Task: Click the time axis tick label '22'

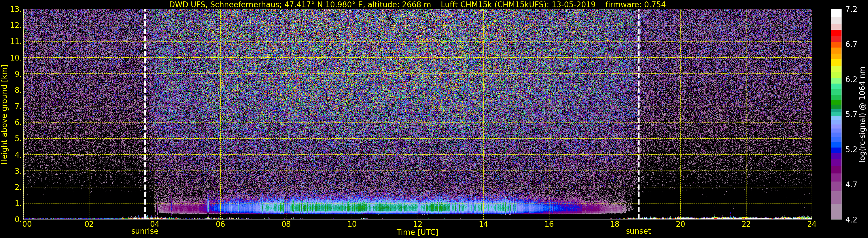Action: tap(746, 224)
